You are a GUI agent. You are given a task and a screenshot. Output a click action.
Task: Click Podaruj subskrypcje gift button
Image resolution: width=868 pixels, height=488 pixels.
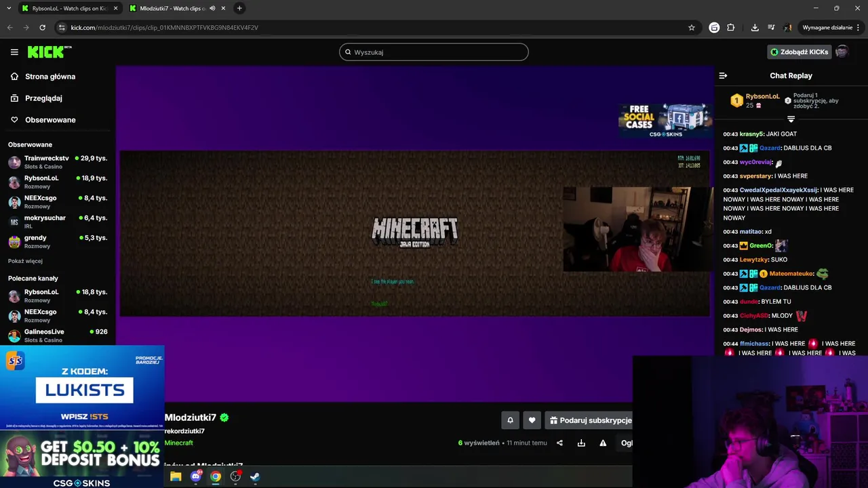[x=589, y=420]
